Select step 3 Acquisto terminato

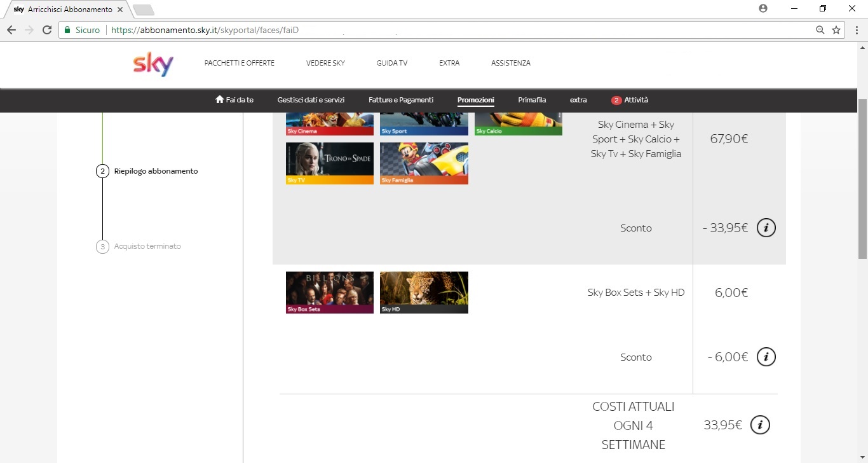pyautogui.click(x=139, y=246)
